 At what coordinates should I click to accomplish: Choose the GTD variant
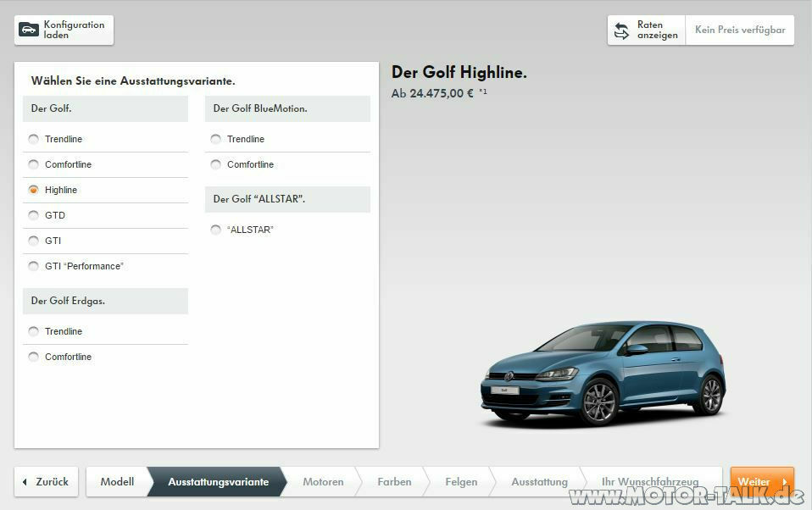pyautogui.click(x=34, y=215)
